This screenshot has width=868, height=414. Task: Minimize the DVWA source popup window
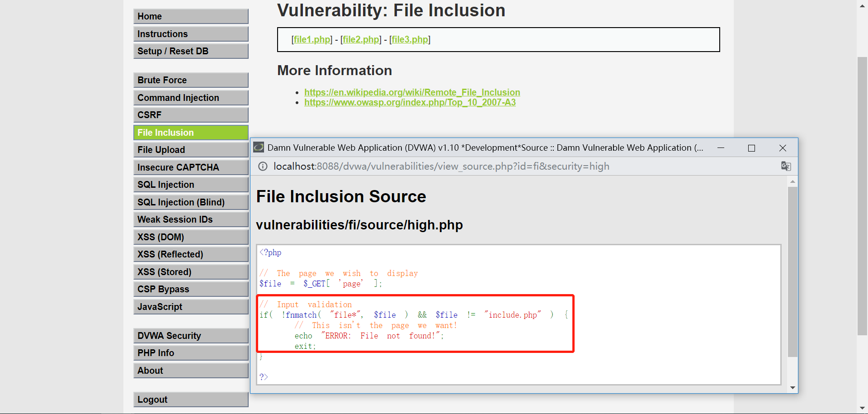click(721, 148)
